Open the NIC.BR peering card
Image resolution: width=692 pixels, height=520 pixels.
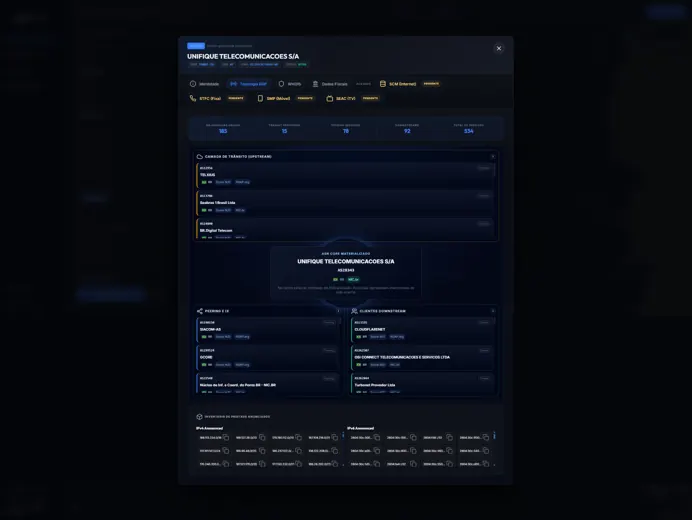pyautogui.click(x=267, y=383)
